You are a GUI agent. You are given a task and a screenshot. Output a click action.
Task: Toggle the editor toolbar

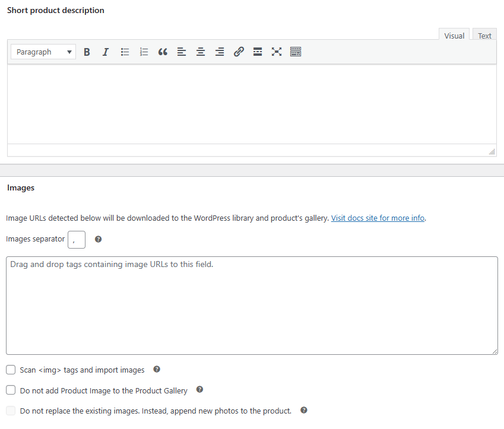point(296,52)
